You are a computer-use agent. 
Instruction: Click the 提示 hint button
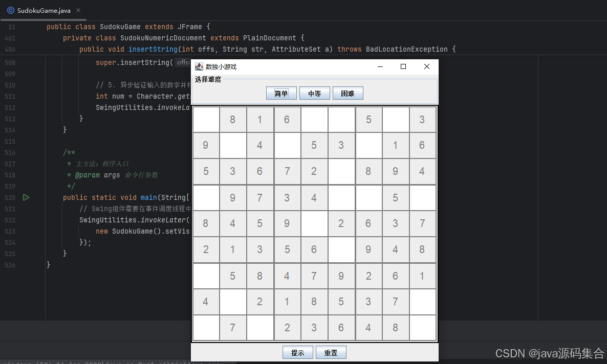(298, 352)
